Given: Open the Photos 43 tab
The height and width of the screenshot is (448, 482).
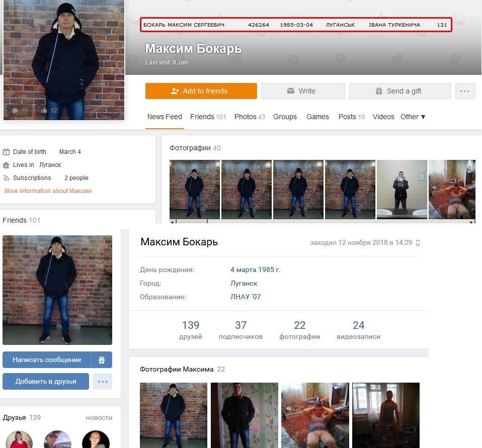Looking at the screenshot, I should (x=250, y=117).
